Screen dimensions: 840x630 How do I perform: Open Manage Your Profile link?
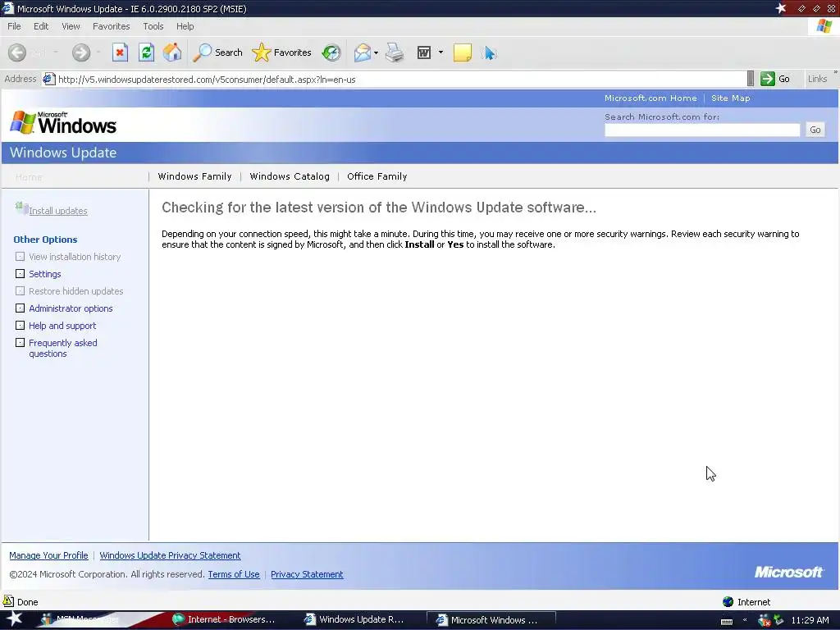pyautogui.click(x=48, y=555)
